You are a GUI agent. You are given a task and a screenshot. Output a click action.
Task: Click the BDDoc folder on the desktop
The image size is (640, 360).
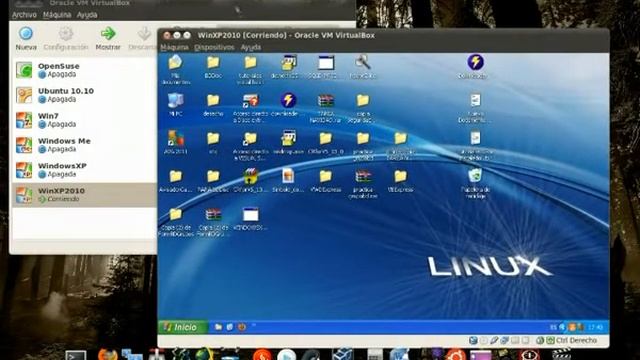(213, 62)
